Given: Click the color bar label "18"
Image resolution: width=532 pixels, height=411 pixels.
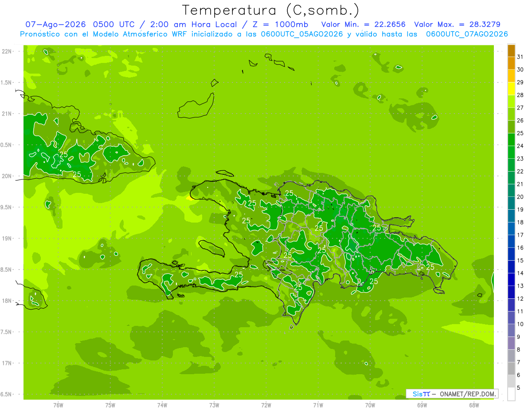Looking at the screenshot, I should pos(520,222).
